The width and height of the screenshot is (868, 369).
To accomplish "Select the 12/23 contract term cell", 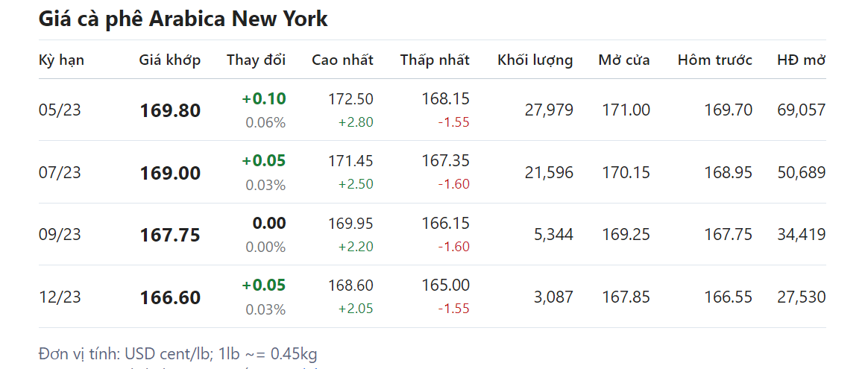I will (x=60, y=297).
